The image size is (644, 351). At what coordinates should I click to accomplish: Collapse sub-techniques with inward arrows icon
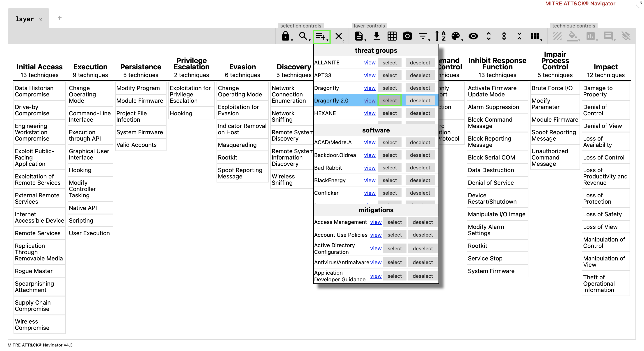[519, 36]
